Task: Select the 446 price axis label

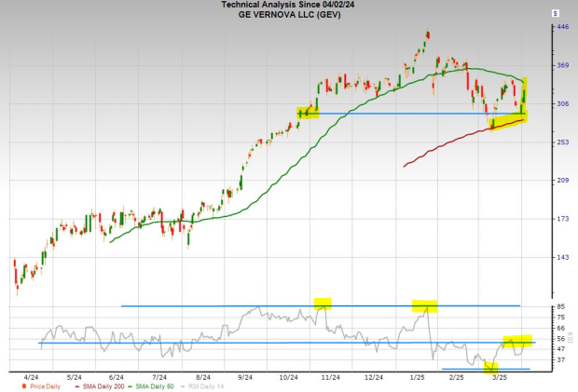Action: (x=563, y=27)
